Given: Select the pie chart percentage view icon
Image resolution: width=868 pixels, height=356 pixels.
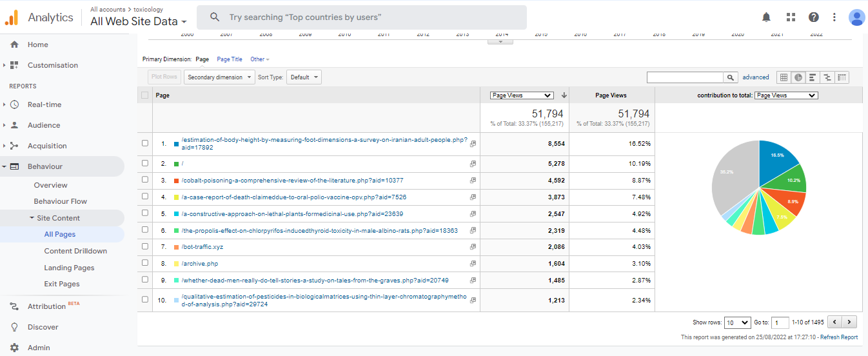Looking at the screenshot, I should 798,77.
